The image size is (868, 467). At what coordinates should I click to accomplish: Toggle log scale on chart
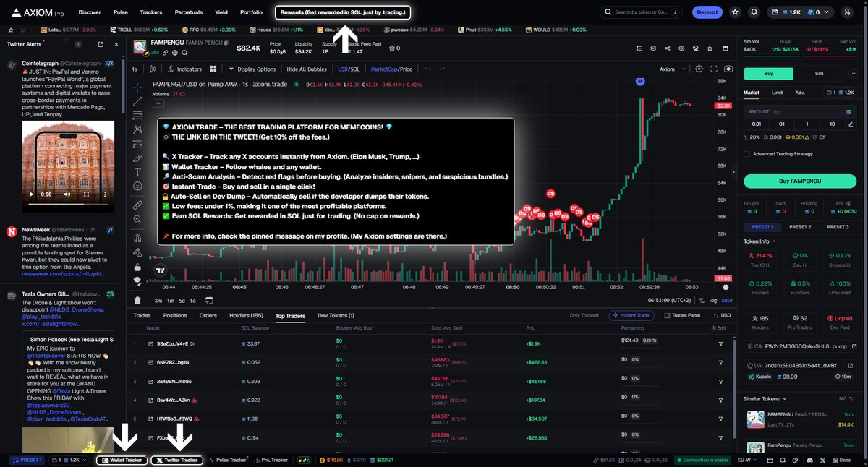coord(713,300)
